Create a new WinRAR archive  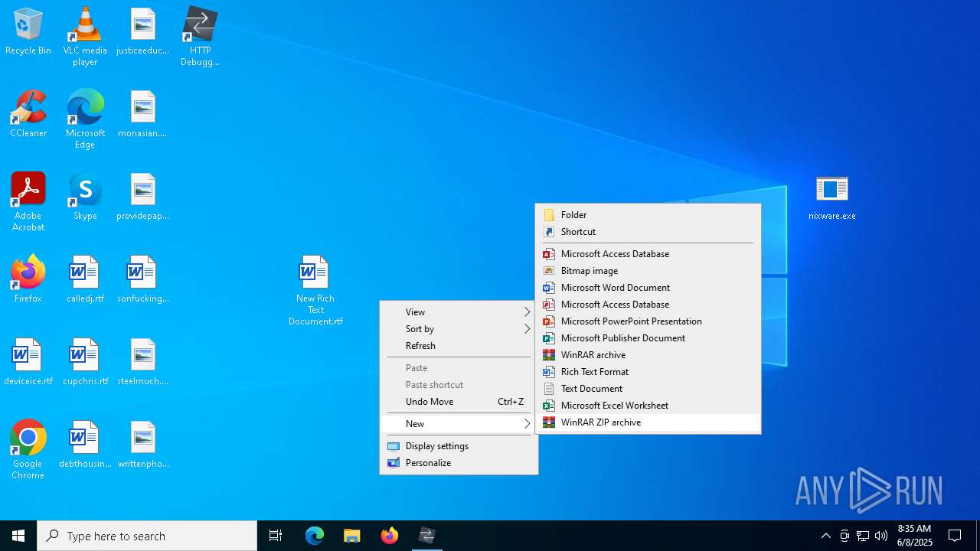(648, 354)
